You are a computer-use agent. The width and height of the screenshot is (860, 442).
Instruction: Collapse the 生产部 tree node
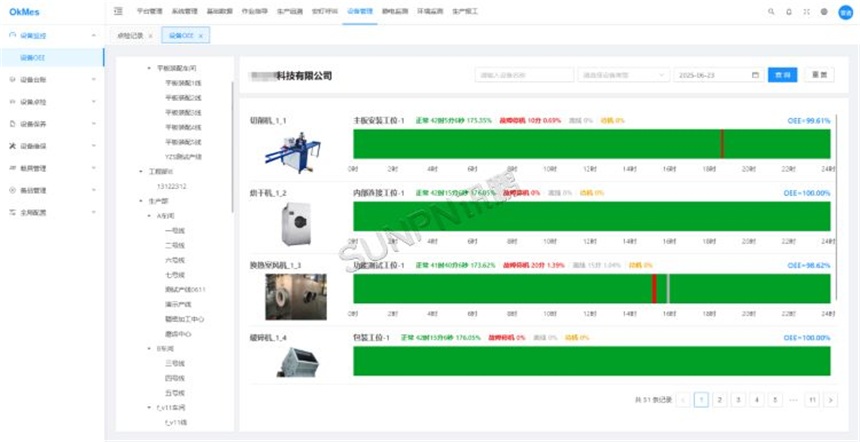click(141, 201)
